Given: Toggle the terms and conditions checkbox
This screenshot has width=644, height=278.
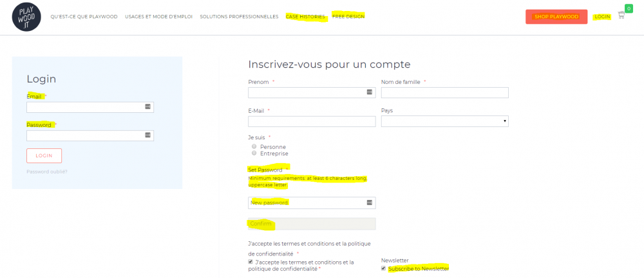Looking at the screenshot, I should point(251,263).
